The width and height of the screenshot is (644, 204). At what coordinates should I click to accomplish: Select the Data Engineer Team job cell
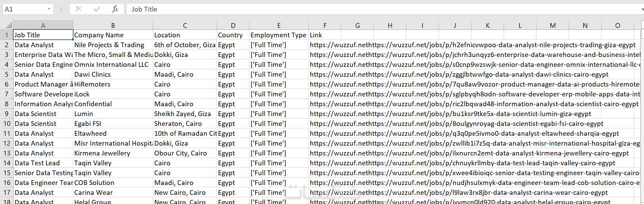pyautogui.click(x=43, y=183)
